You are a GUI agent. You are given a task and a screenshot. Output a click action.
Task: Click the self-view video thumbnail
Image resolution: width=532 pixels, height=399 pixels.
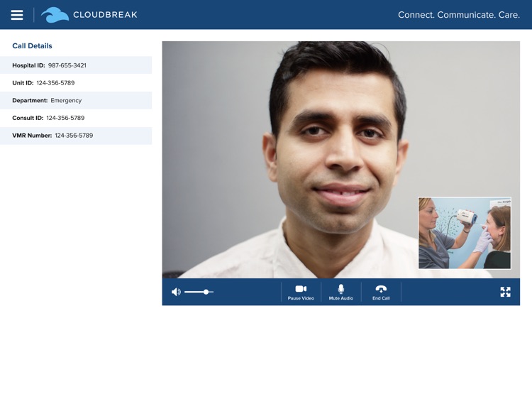tap(465, 234)
